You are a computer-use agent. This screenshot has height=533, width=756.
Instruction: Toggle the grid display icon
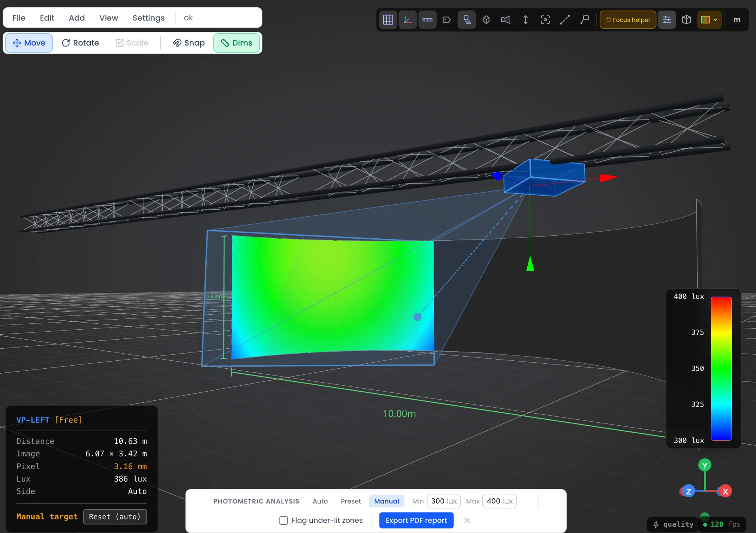388,20
